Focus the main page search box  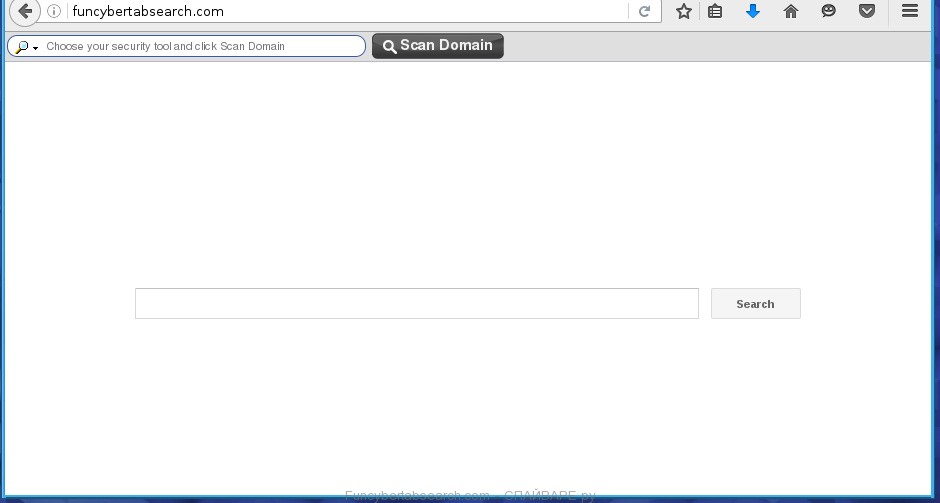pyautogui.click(x=416, y=304)
